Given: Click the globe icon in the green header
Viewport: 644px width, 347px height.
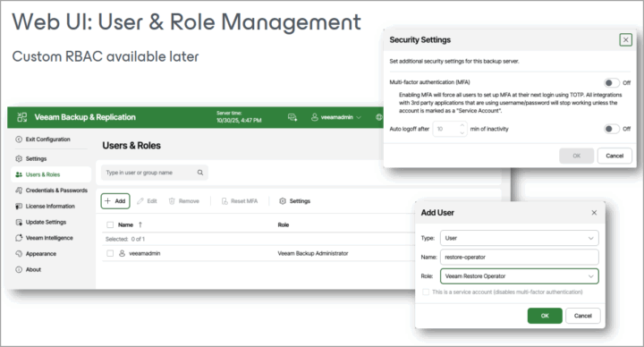Looking at the screenshot, I should point(379,117).
